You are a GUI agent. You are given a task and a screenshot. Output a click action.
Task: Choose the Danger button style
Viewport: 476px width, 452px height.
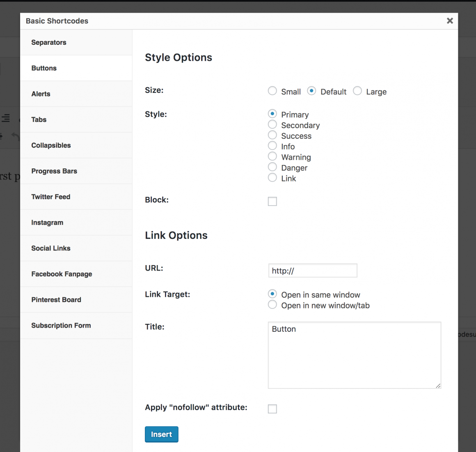(272, 167)
